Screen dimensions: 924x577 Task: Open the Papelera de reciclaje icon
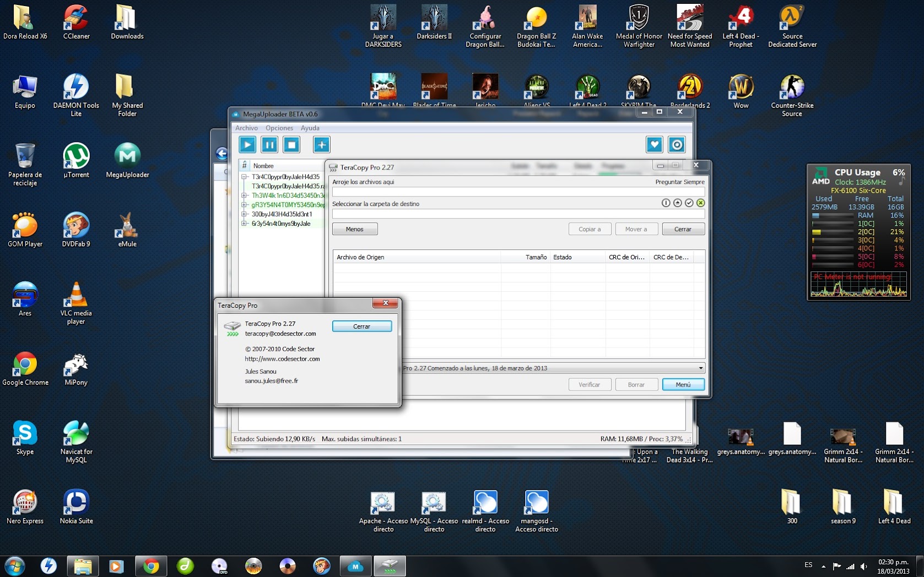(25, 164)
